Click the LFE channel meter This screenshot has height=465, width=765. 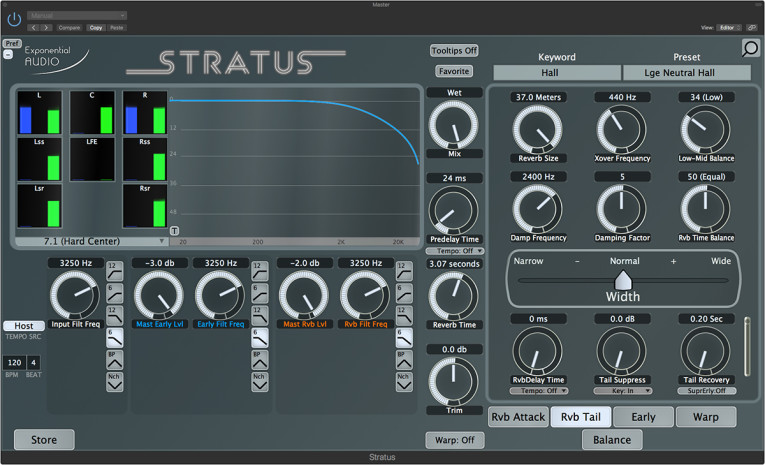pyautogui.click(x=92, y=159)
